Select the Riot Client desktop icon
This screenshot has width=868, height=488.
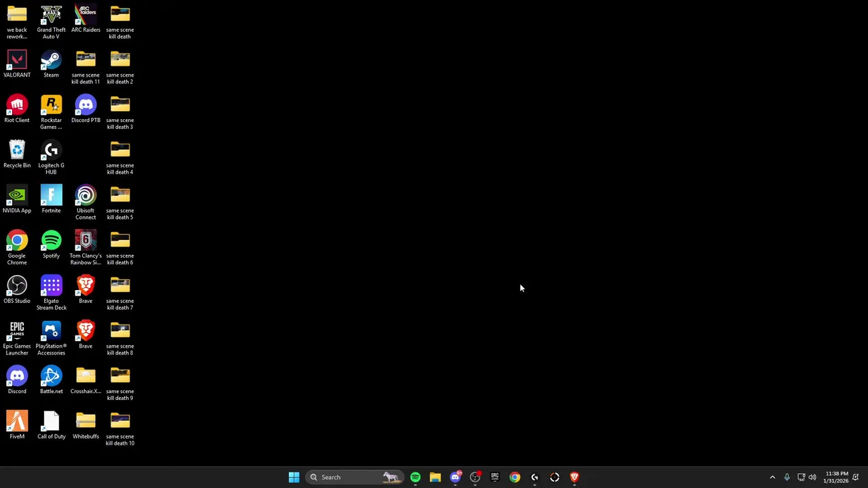tap(17, 109)
